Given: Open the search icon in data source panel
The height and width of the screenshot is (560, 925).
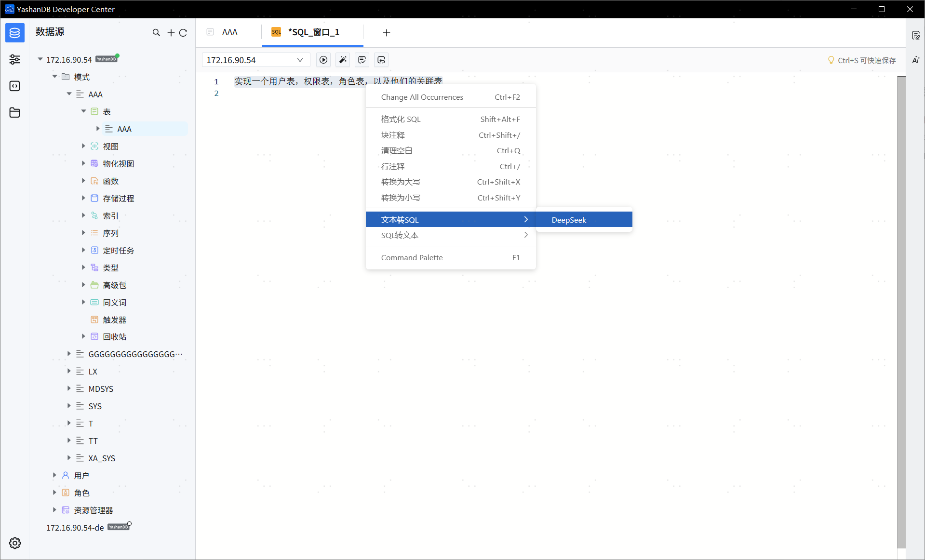Looking at the screenshot, I should click(156, 32).
